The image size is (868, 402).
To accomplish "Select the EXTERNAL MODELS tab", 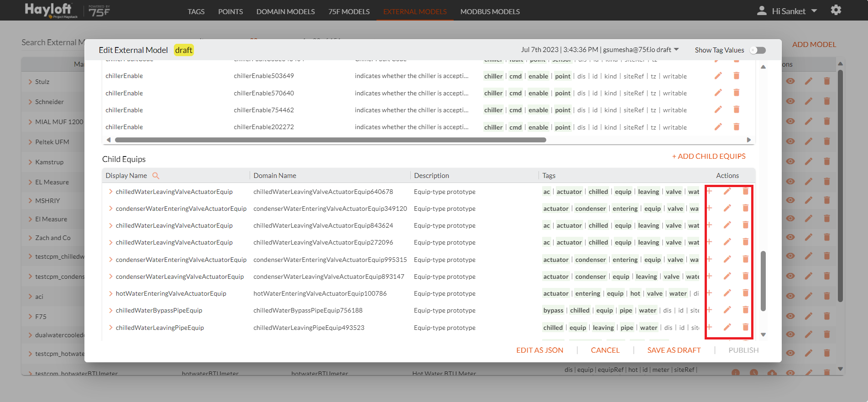I will [x=415, y=11].
